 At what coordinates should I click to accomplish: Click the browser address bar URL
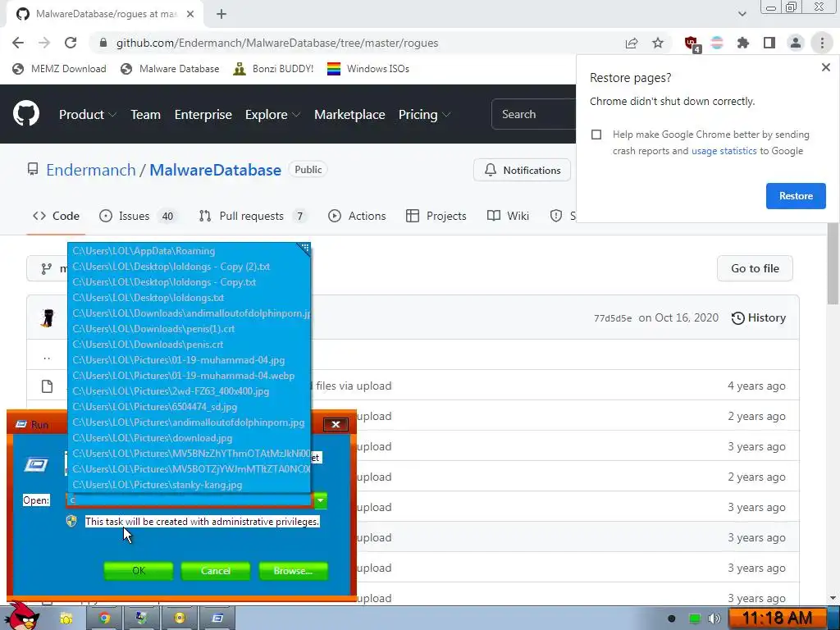pos(277,43)
